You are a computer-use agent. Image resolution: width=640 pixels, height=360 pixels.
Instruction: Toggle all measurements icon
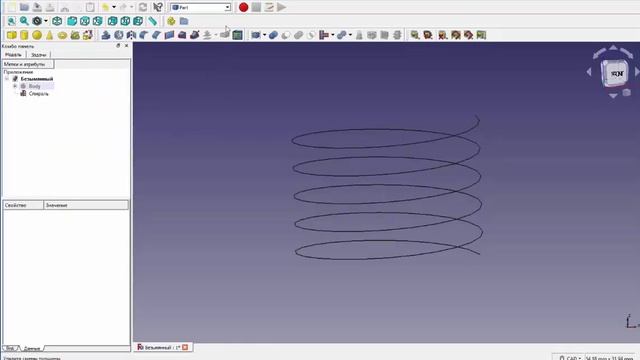click(x=456, y=35)
